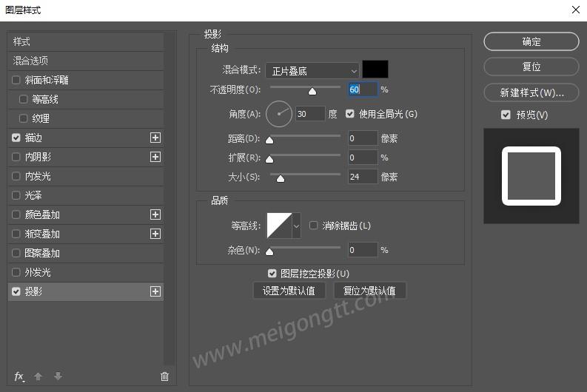The image size is (587, 392).
Task: Open the fx effects menu icon
Action: pos(19,376)
